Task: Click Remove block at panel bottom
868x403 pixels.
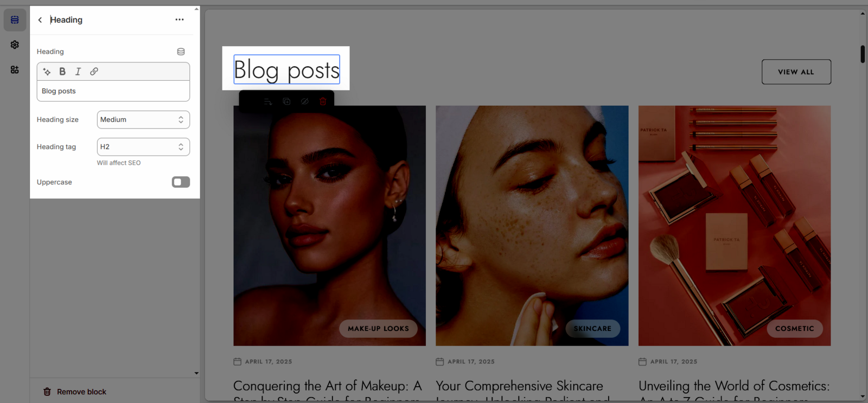Action: 75,392
